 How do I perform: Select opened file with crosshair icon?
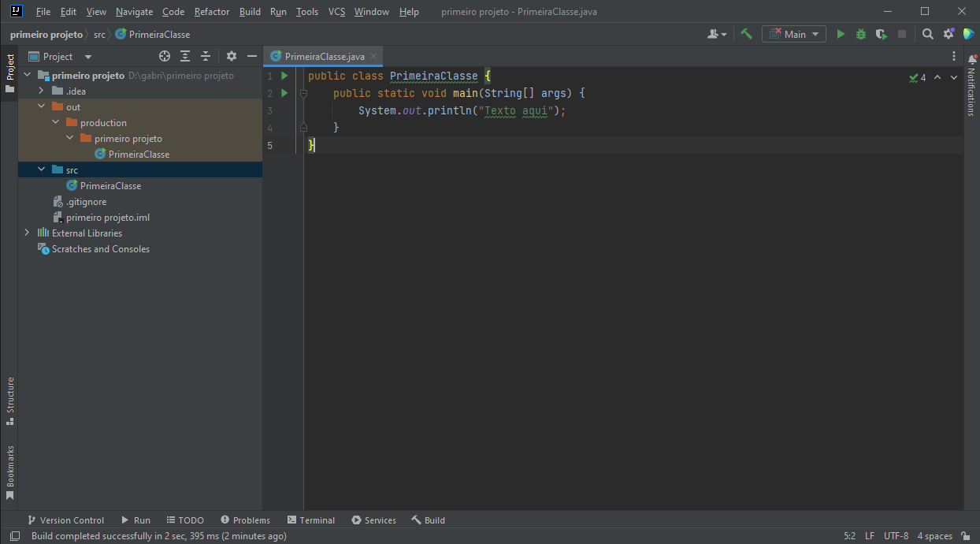point(165,56)
